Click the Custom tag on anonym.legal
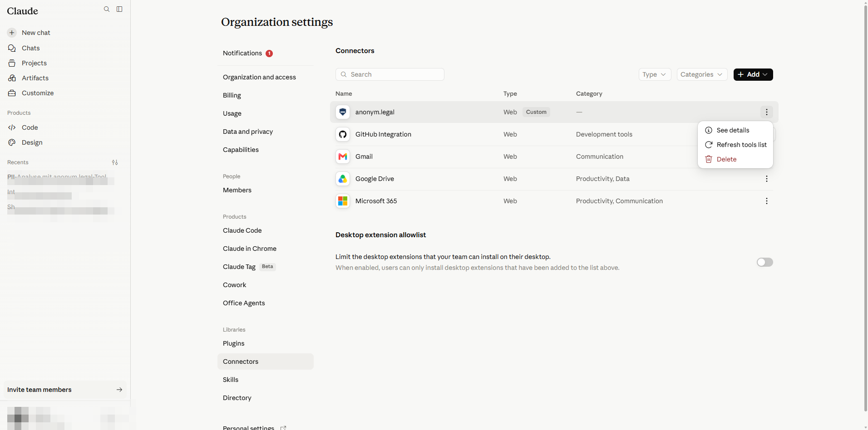The image size is (868, 430). (536, 112)
